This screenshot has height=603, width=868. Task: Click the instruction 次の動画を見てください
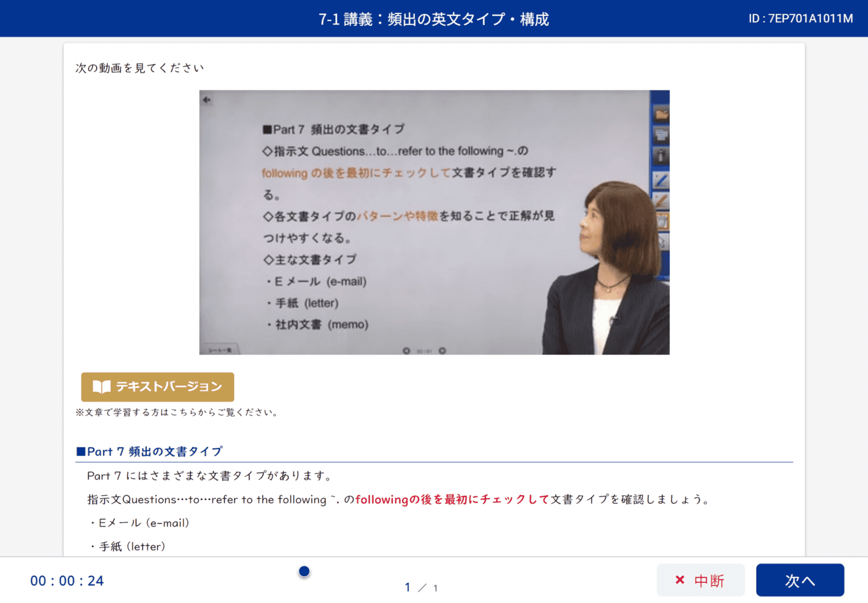coord(140,68)
